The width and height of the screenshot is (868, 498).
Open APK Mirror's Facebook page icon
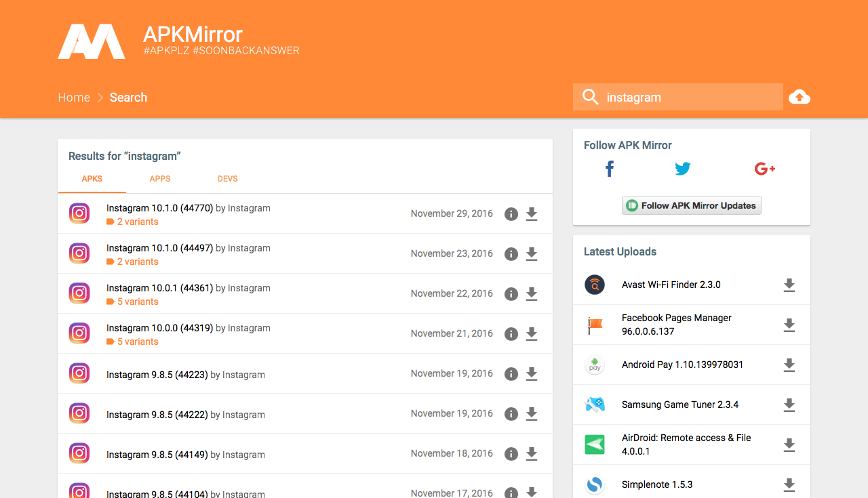[609, 169]
